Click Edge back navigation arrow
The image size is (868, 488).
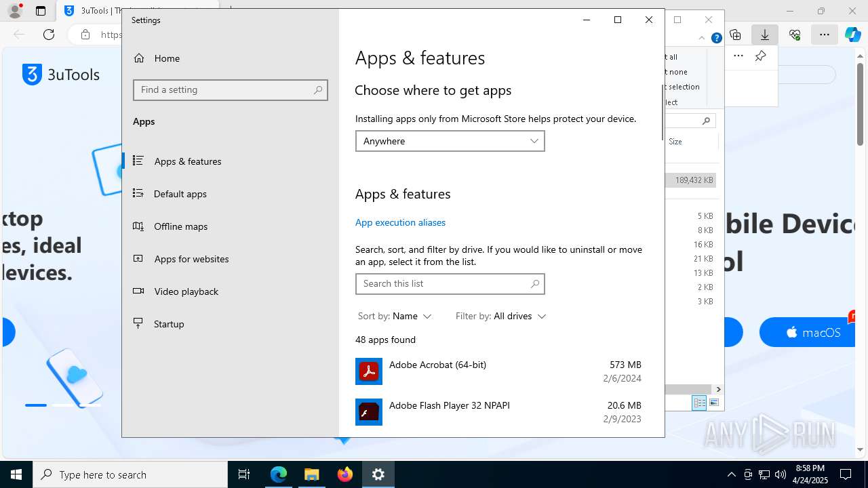coord(19,35)
